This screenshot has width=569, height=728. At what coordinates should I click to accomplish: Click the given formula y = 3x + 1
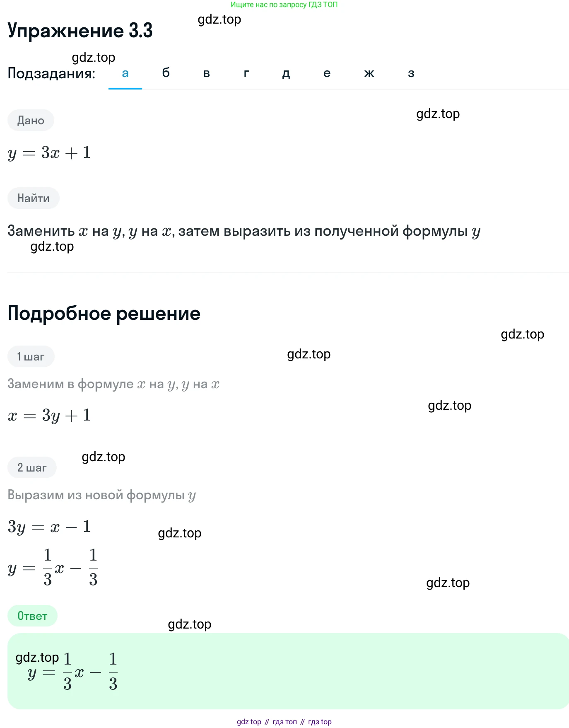[x=49, y=153]
